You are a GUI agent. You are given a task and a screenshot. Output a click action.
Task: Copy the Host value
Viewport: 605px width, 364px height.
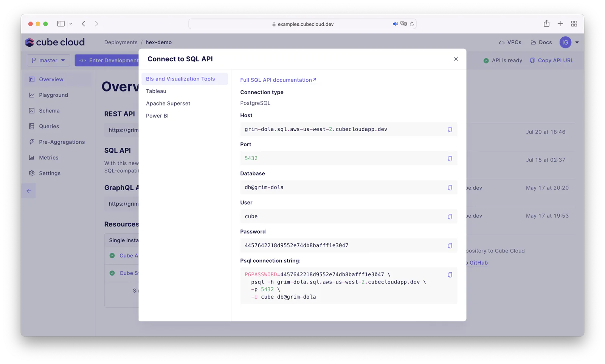(450, 129)
